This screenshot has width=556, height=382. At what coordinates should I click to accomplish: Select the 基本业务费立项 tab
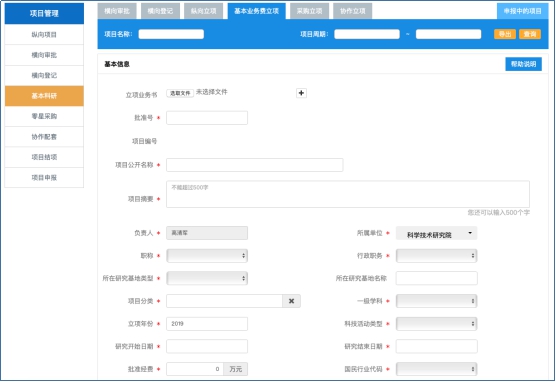[x=256, y=11]
